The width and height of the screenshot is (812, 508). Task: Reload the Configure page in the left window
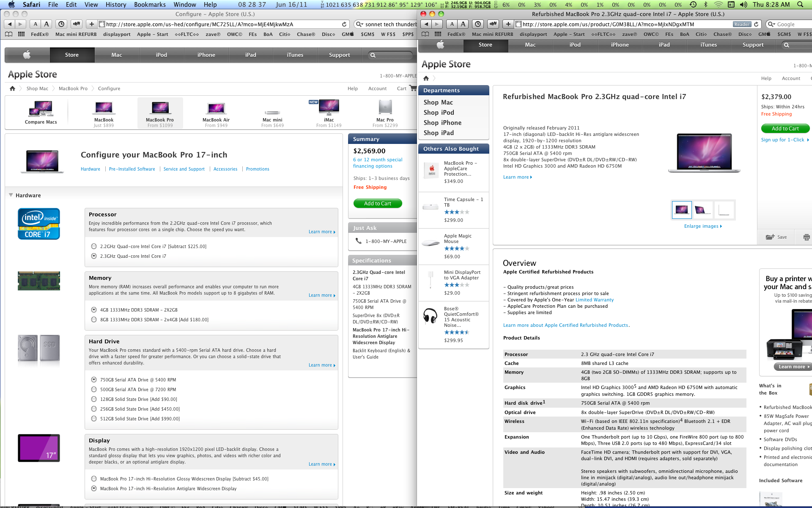(344, 24)
